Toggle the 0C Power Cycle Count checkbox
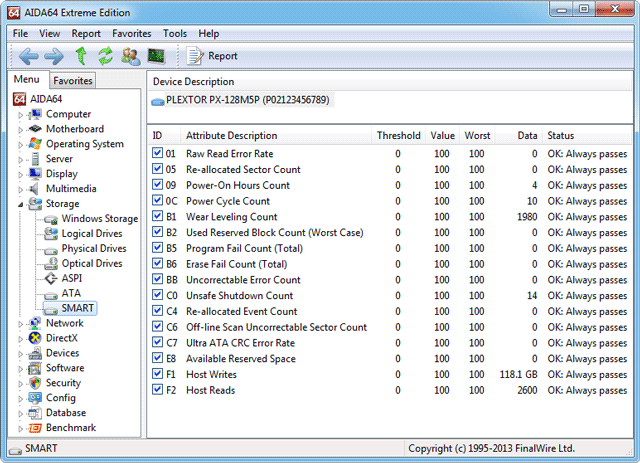This screenshot has width=640, height=463. (x=157, y=200)
